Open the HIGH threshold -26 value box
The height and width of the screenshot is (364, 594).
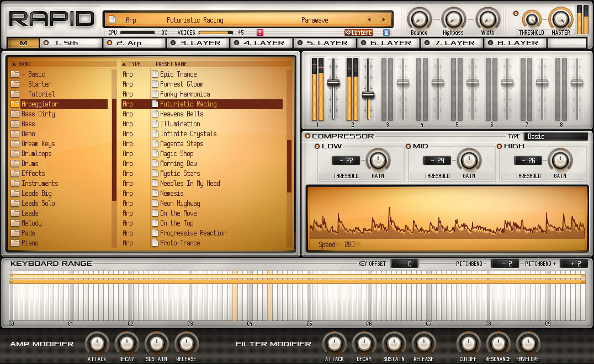point(528,160)
